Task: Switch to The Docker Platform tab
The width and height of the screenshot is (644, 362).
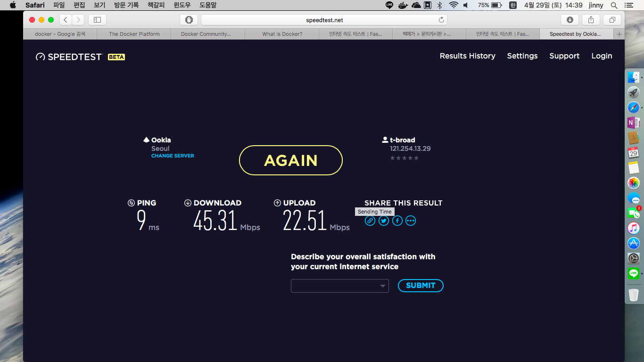Action: pos(134,34)
